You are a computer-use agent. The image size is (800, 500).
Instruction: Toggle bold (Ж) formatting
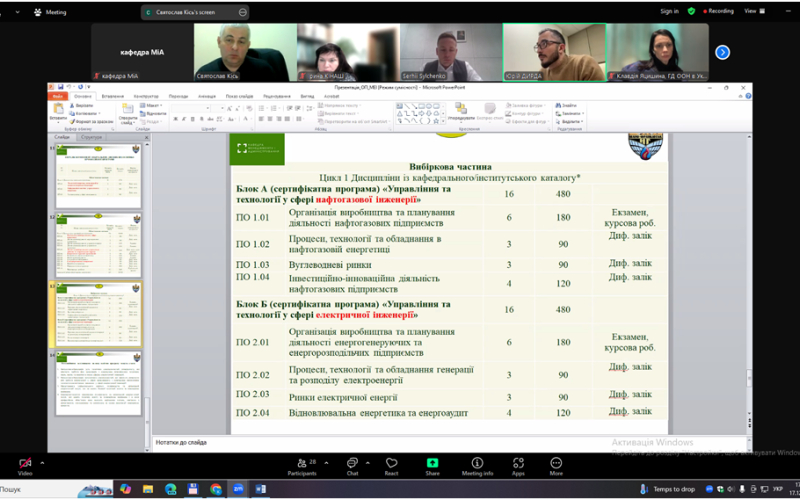pyautogui.click(x=176, y=119)
